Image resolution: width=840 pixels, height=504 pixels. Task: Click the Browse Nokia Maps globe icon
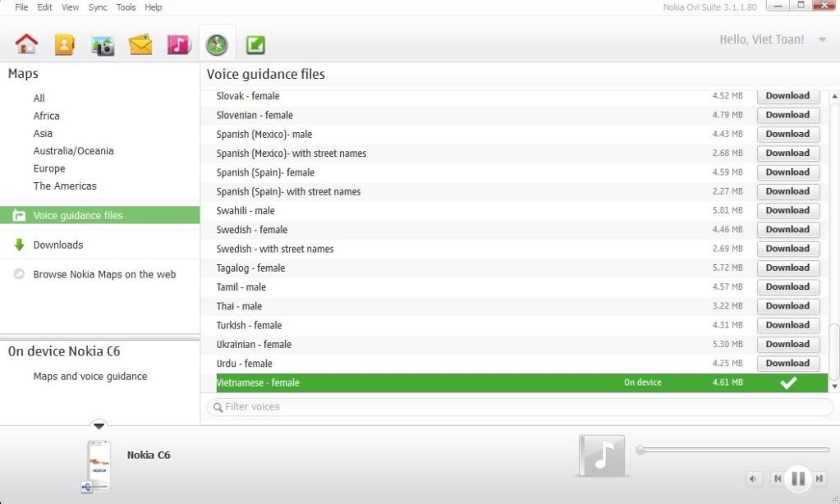19,274
